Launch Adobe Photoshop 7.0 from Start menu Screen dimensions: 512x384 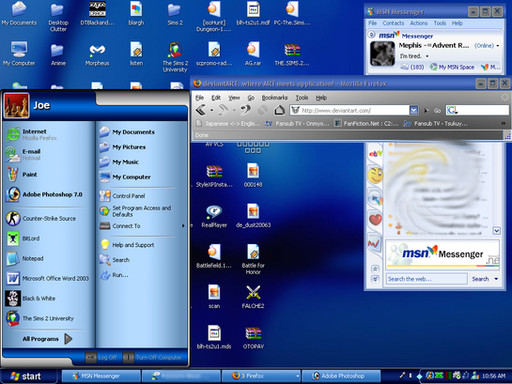click(44, 194)
